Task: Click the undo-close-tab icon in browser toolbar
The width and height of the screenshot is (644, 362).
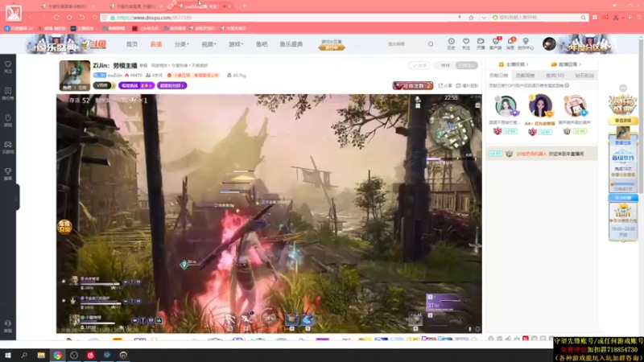Action: point(82,18)
